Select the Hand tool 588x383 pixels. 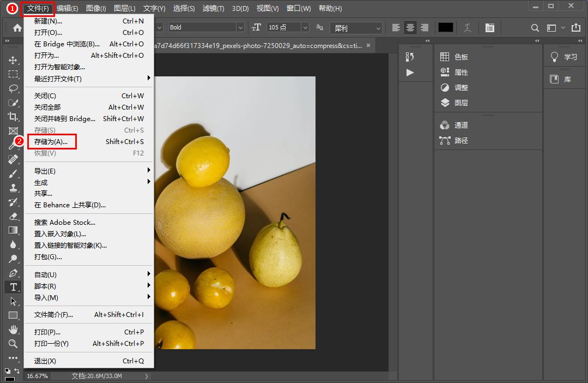click(x=13, y=330)
